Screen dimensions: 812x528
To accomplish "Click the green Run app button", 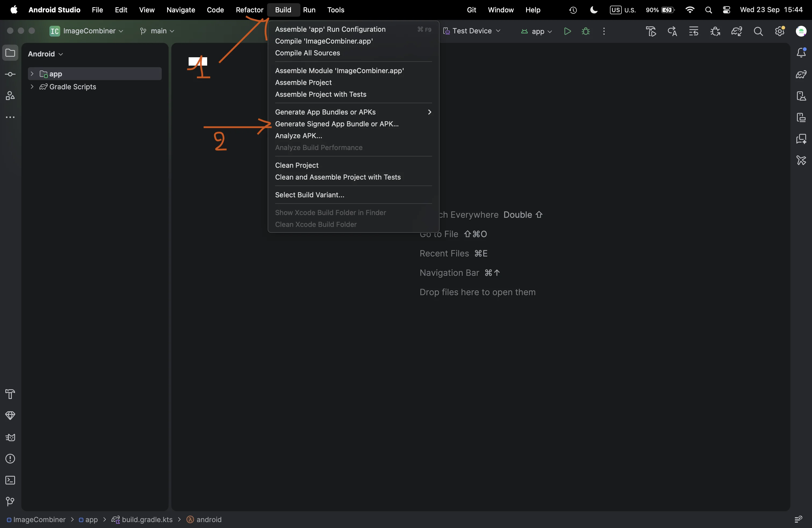I will click(567, 31).
